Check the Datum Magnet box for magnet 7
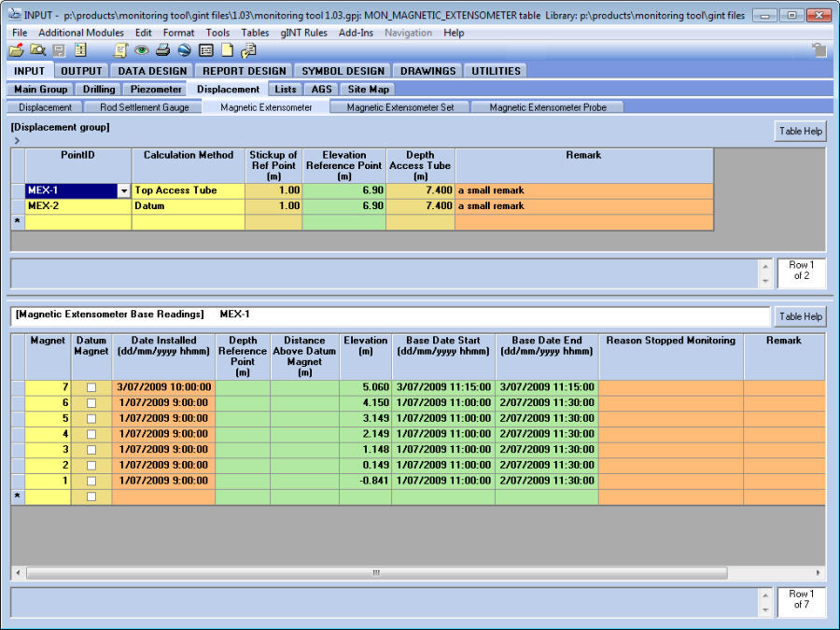 coord(91,387)
